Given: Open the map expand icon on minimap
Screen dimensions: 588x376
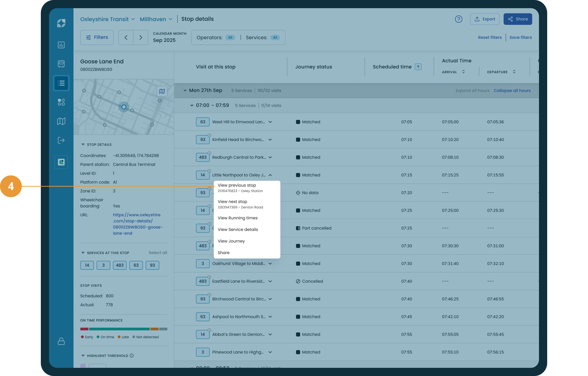Looking at the screenshot, I should (x=162, y=91).
